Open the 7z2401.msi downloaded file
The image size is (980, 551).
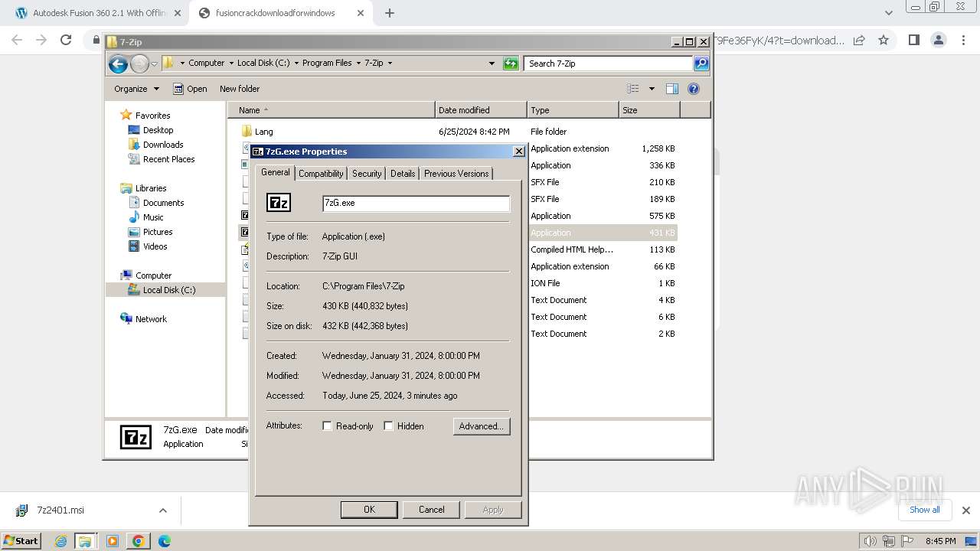(x=60, y=510)
